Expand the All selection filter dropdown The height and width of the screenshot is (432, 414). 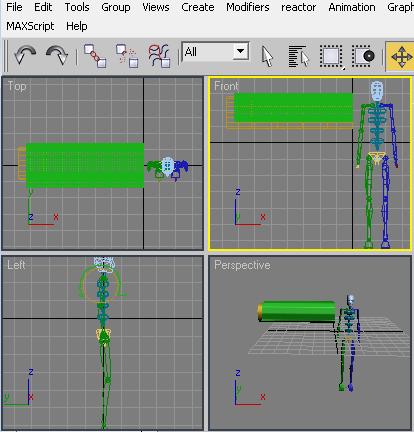point(240,51)
